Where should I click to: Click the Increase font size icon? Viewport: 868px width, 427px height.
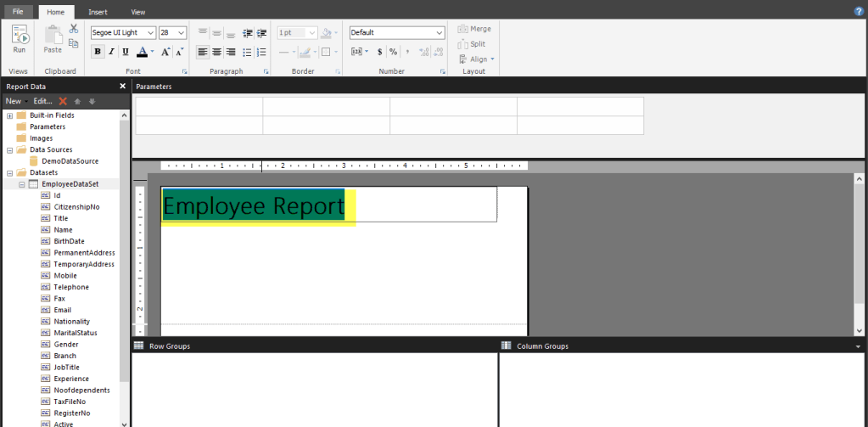[x=166, y=52]
